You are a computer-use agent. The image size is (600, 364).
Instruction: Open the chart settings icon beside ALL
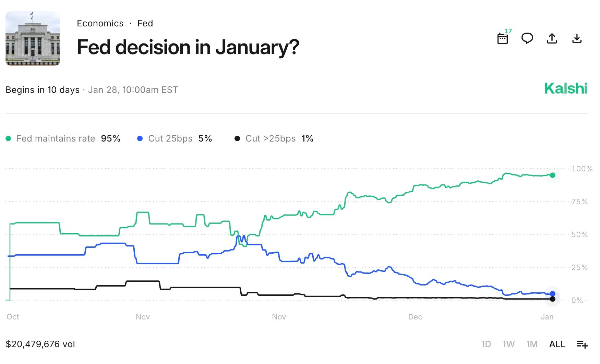pos(582,344)
